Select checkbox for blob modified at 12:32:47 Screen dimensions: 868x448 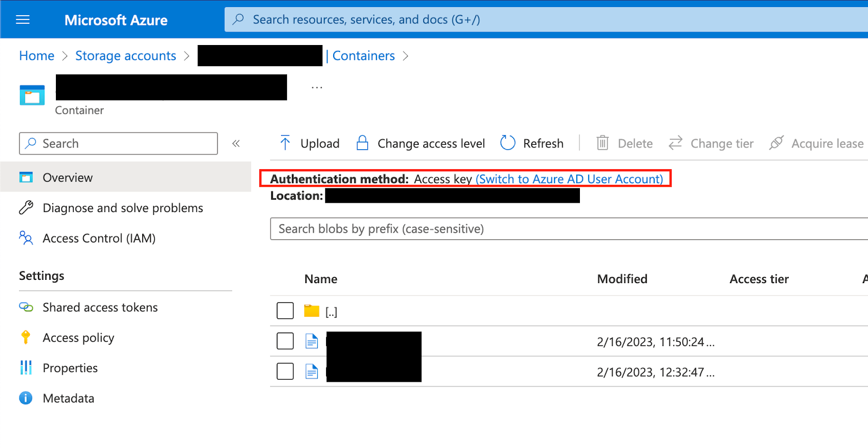[285, 372]
